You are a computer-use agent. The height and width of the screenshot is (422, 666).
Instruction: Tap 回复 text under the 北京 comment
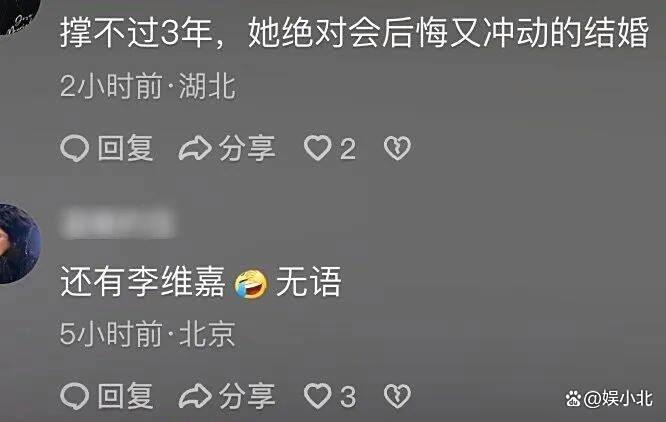[125, 396]
